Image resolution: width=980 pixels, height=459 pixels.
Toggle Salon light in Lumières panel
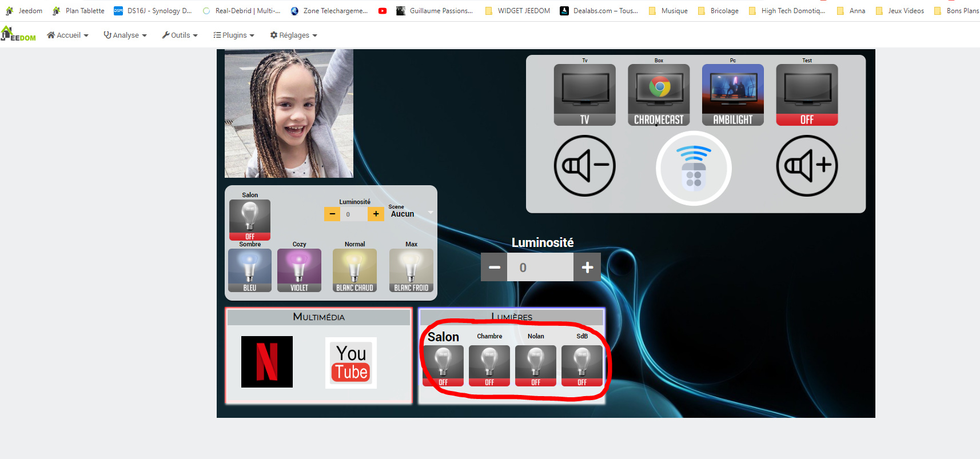[443, 366]
